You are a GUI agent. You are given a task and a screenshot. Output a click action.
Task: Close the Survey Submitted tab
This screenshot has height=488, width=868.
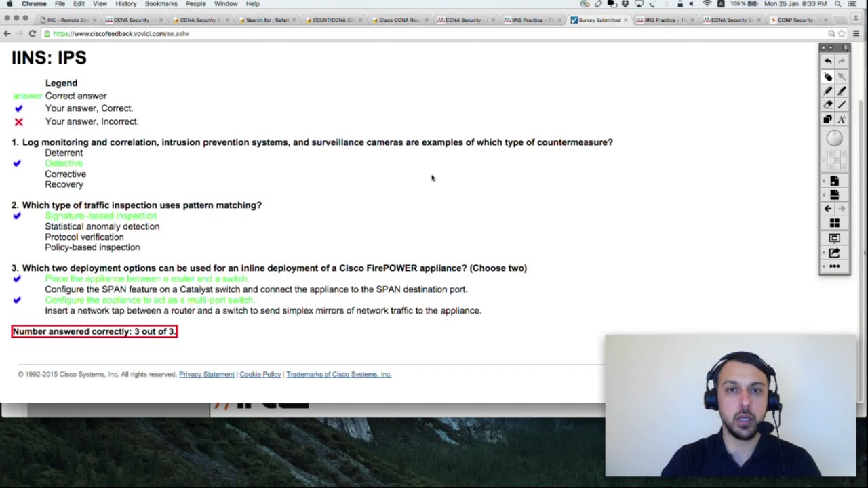(x=625, y=20)
